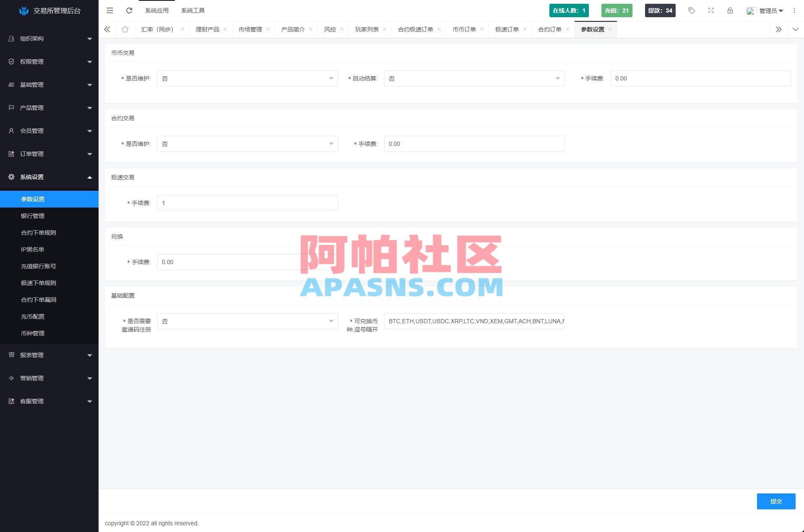Close the 风控 tab
This screenshot has height=532, width=804.
pos(342,29)
